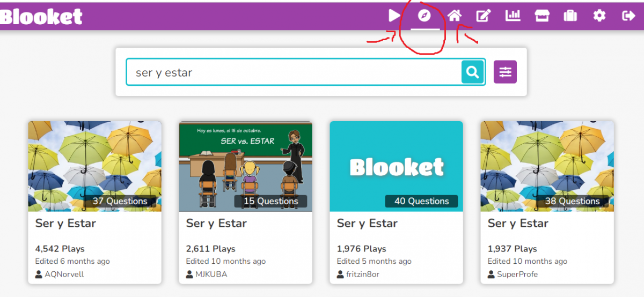Click the "4,542 Plays" text
Image resolution: width=644 pixels, height=297 pixels.
click(x=60, y=249)
